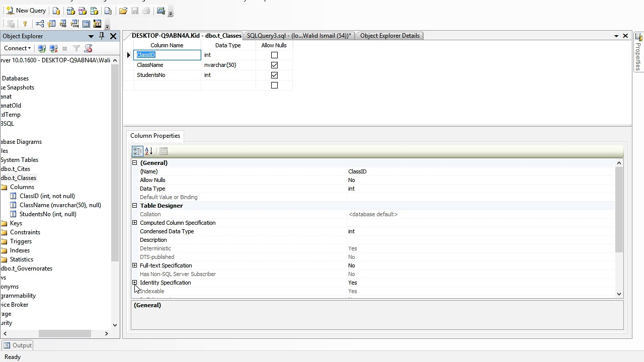The width and height of the screenshot is (644, 362).
Task: Open the Output tab at the bottom
Action: coord(18,345)
